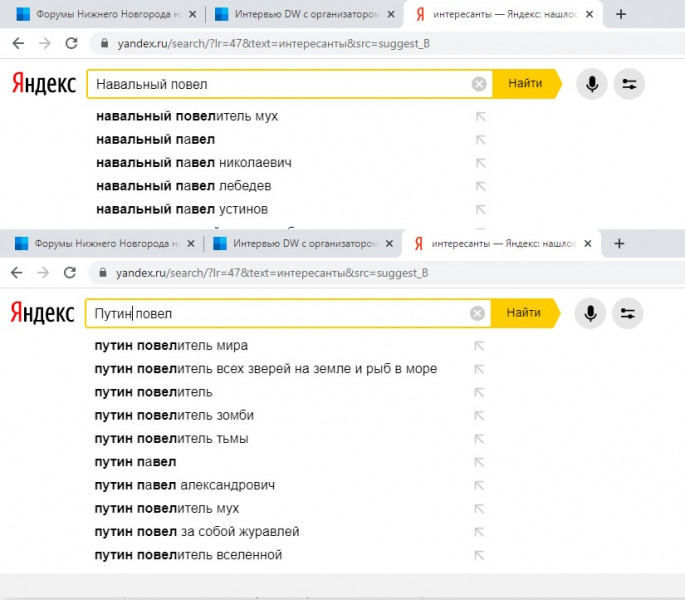Click the upper Яндекс logo
685x600 pixels.
44,83
